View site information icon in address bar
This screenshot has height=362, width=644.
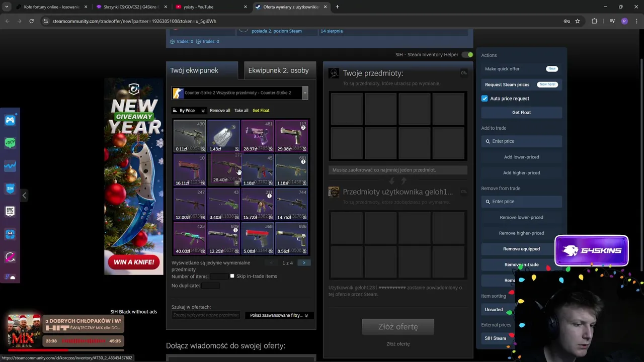[x=46, y=21]
